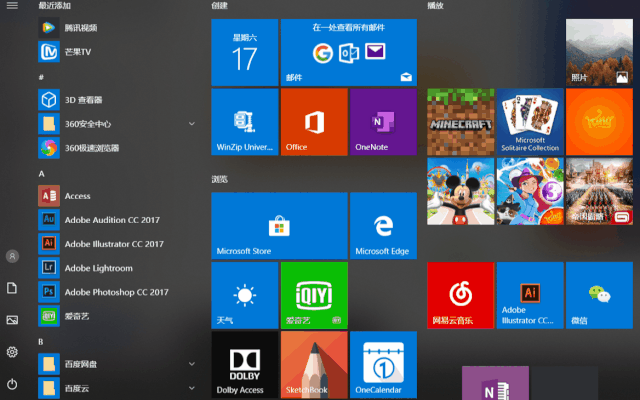Viewport: 640px width, 400px height.
Task: Launch Microsoft Edge tile
Action: (x=383, y=226)
